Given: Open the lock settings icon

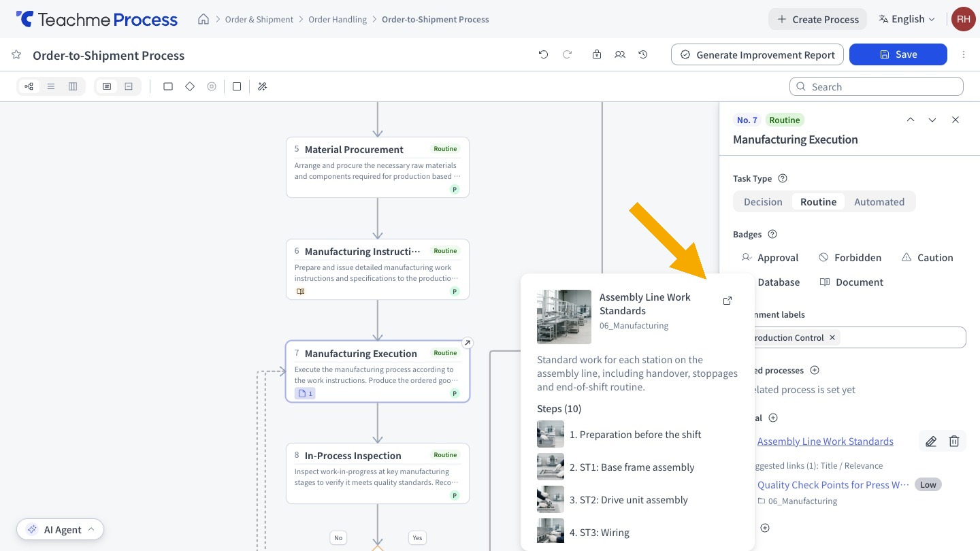Looking at the screenshot, I should pyautogui.click(x=597, y=54).
